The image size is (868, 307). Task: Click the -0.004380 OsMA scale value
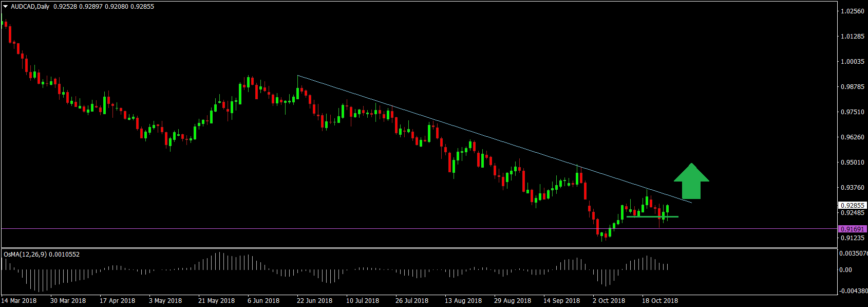pos(853,291)
